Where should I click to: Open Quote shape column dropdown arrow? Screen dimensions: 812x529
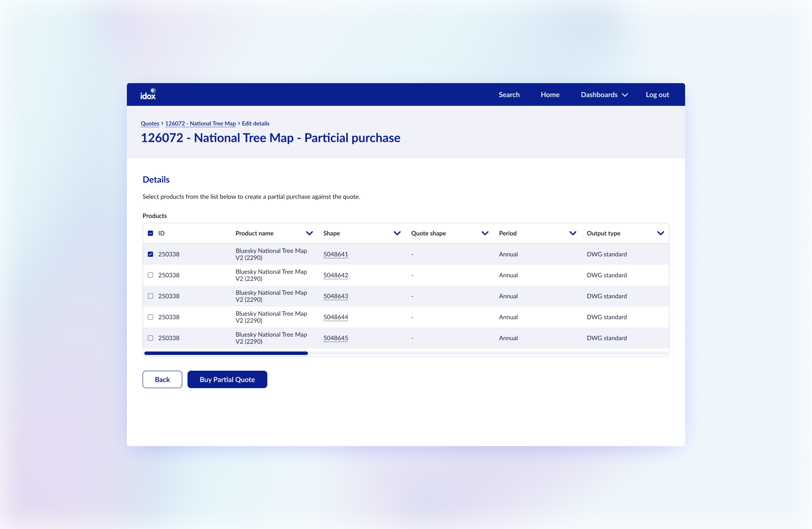point(485,233)
